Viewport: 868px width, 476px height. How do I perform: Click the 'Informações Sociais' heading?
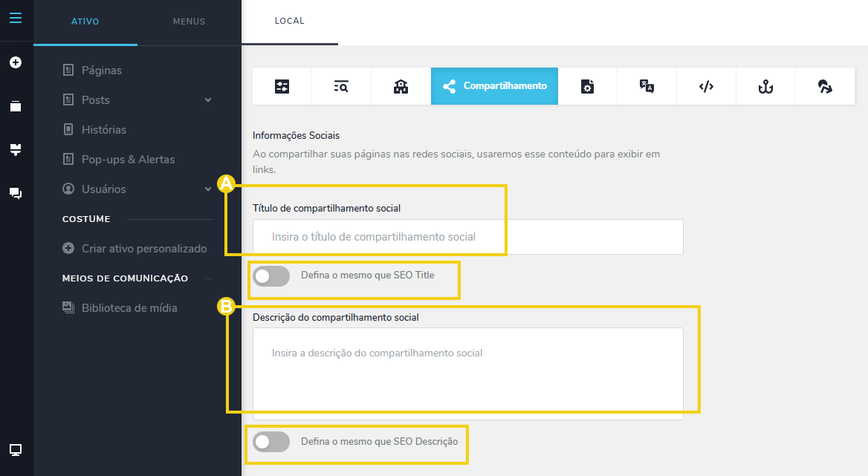click(297, 135)
